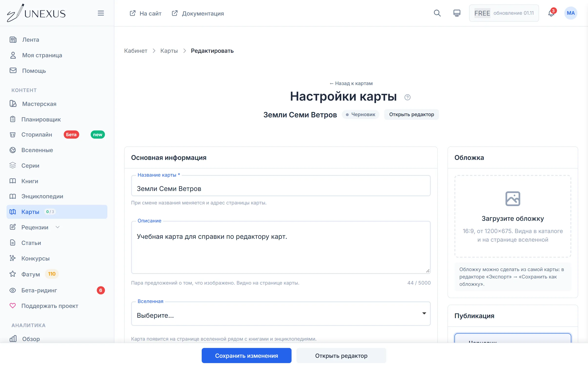Focus the Название карты input field
The image size is (588, 368).
[x=281, y=186]
